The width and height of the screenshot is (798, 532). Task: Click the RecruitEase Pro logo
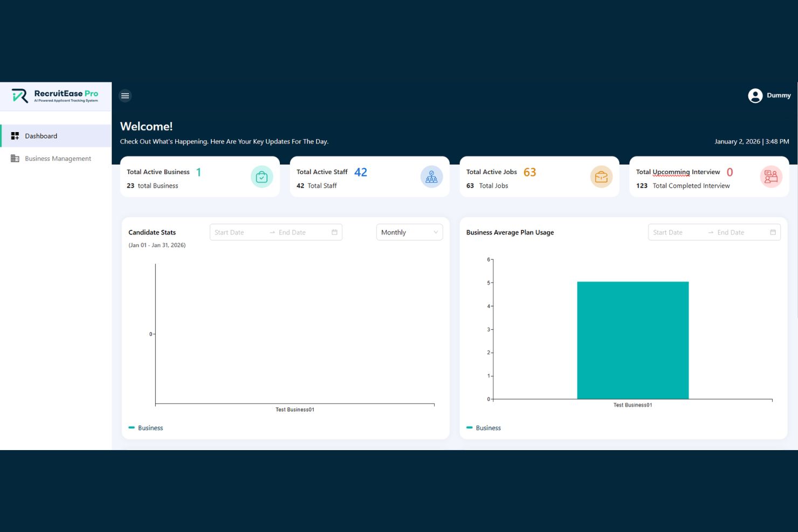pyautogui.click(x=55, y=96)
